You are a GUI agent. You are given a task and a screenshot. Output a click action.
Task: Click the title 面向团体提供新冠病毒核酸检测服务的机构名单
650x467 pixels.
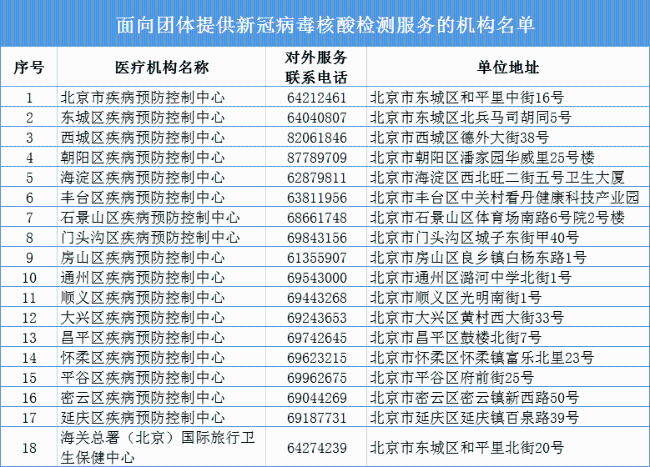[325, 25]
